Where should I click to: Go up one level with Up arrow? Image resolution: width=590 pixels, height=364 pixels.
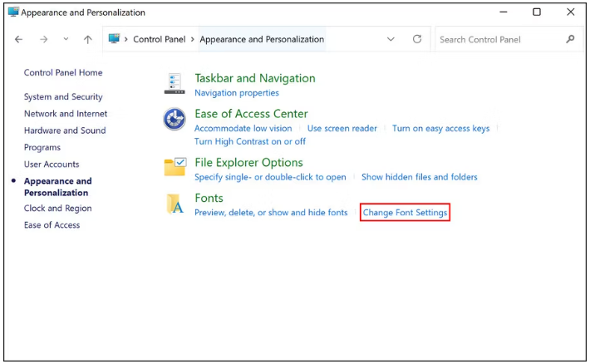click(88, 39)
